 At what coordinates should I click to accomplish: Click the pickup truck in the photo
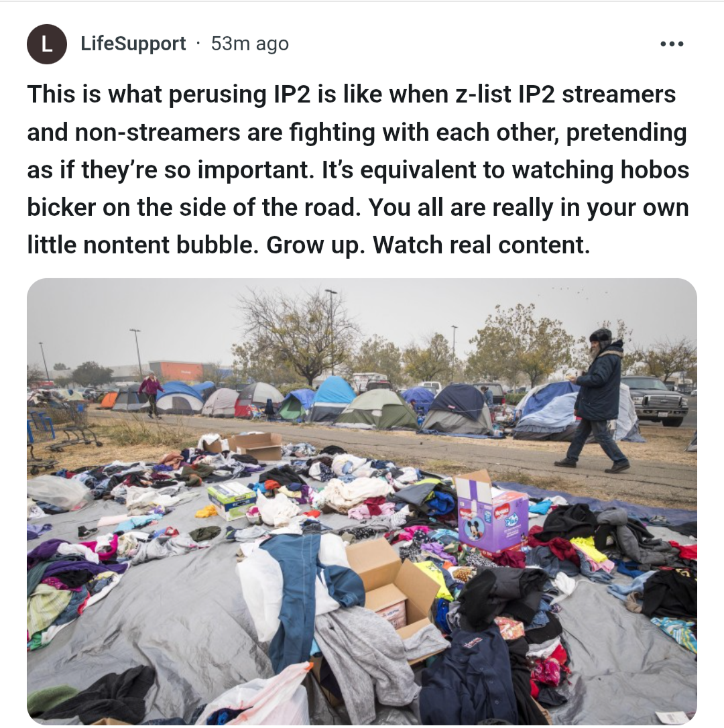pos(657,400)
